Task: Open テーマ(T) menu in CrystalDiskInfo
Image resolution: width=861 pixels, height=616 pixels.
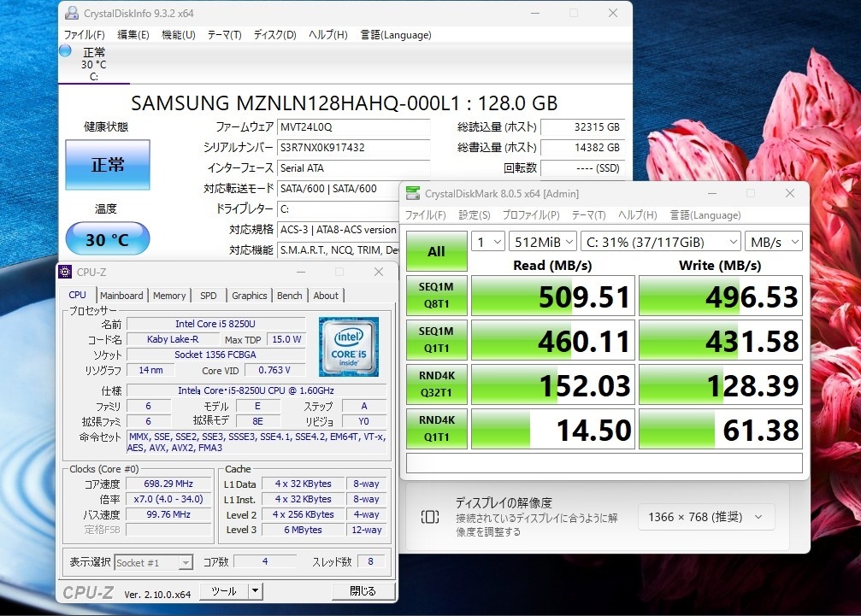Action: click(x=224, y=34)
